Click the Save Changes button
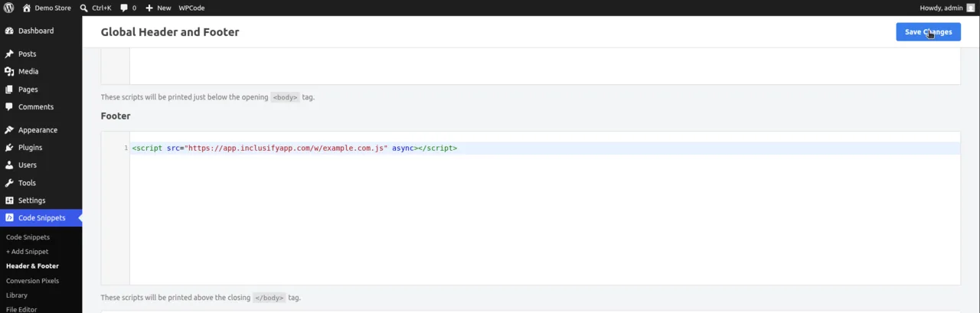The width and height of the screenshot is (980, 313). (928, 31)
